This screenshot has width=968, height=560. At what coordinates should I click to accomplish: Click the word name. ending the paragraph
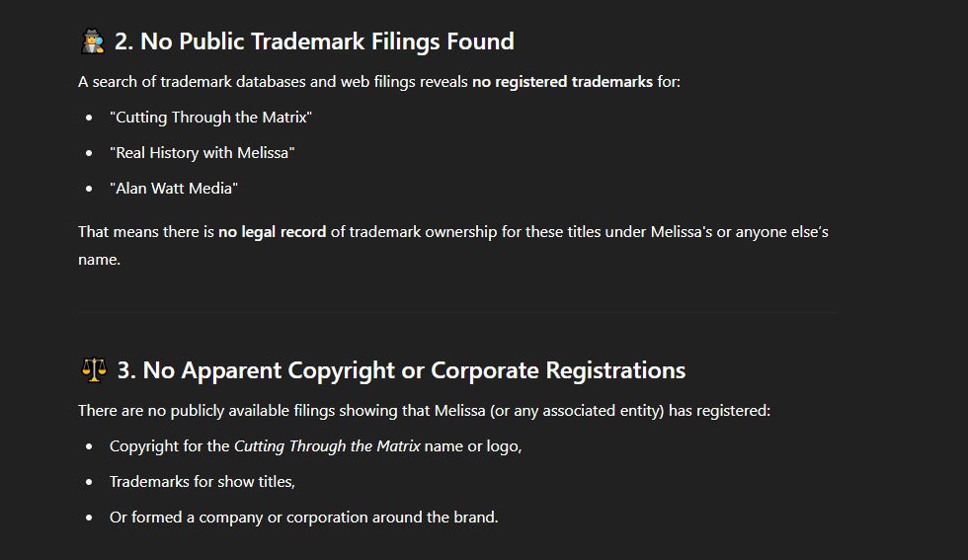point(100,260)
